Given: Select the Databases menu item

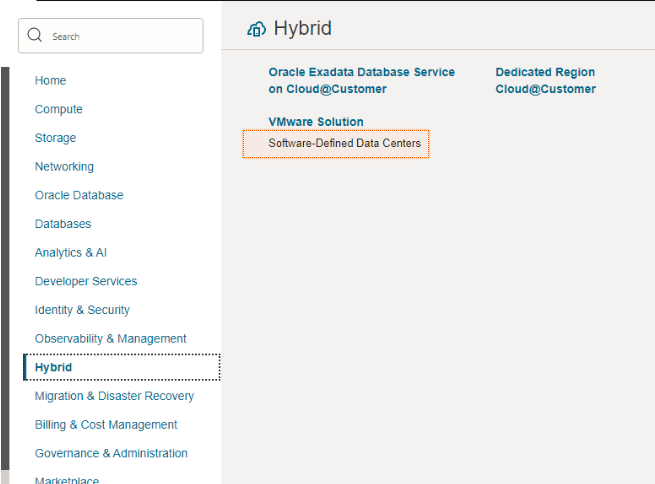Looking at the screenshot, I should coord(63,224).
